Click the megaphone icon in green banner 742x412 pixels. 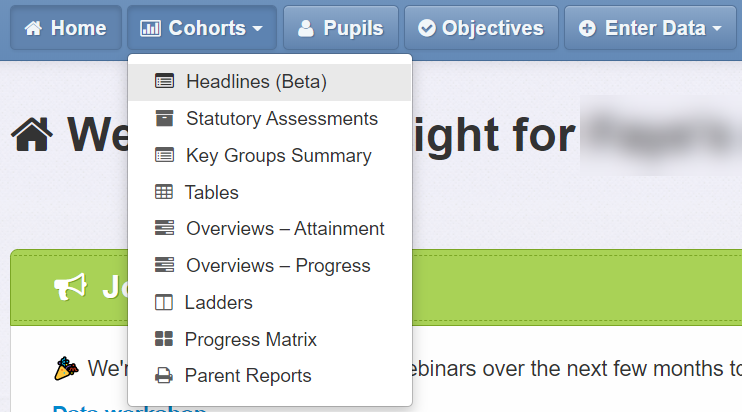70,287
